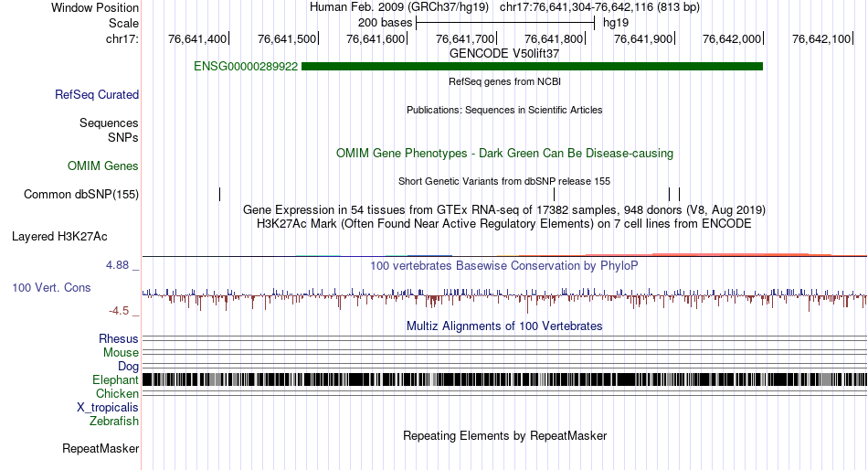Select the Rhesus alignment row label
The height and width of the screenshot is (470, 868).
(x=119, y=338)
